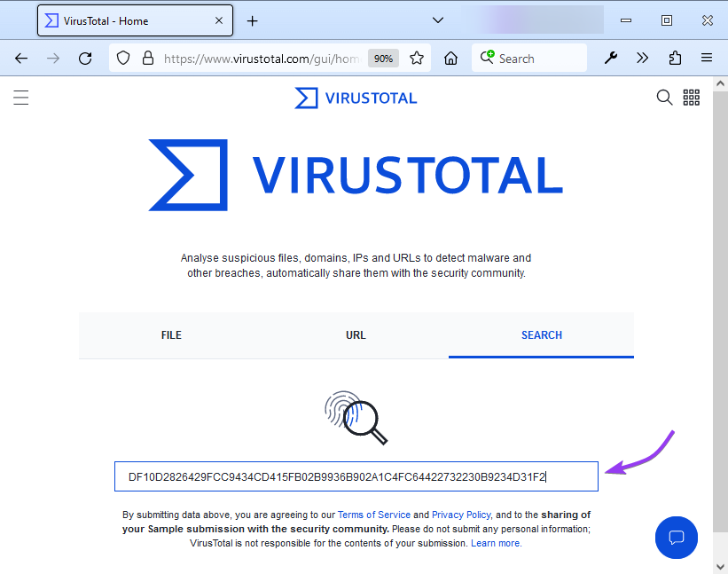Open the Terms of Service link
The height and width of the screenshot is (574, 728).
[x=373, y=515]
